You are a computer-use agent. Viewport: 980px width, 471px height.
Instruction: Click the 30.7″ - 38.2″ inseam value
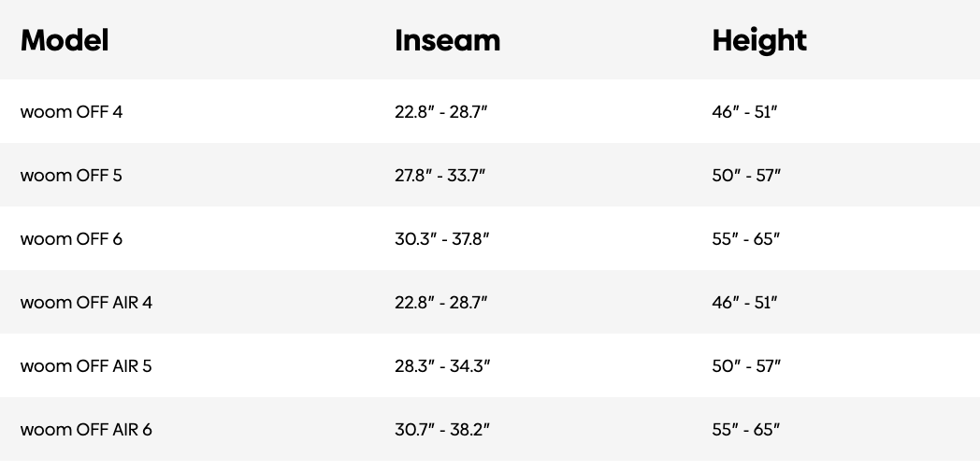click(442, 430)
